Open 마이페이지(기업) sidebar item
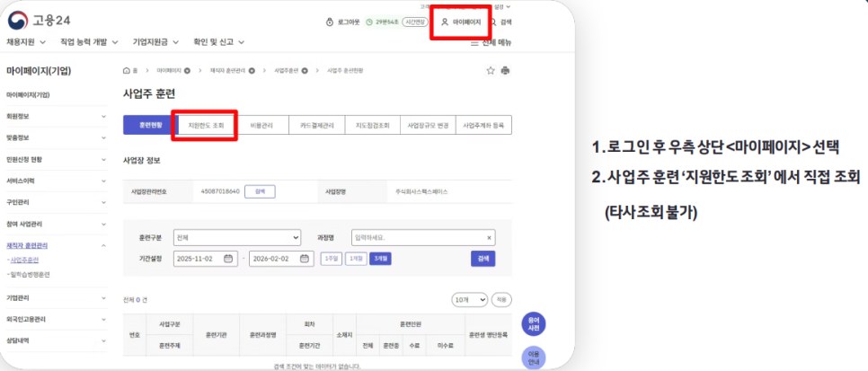 click(x=28, y=95)
